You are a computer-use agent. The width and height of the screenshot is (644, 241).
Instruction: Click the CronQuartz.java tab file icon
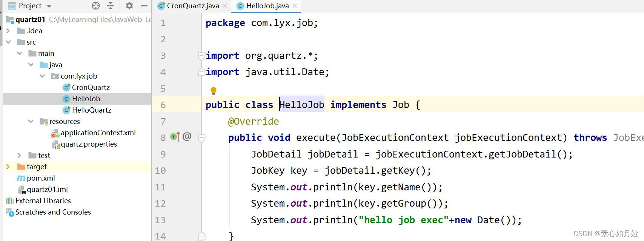[x=161, y=6]
